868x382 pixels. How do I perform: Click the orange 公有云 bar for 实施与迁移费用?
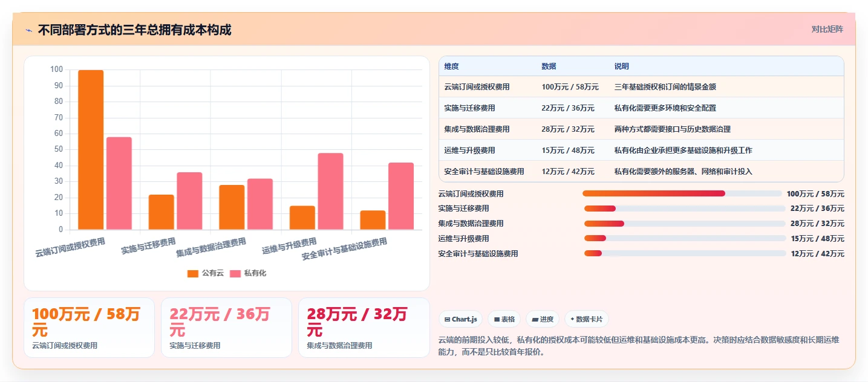coord(161,212)
